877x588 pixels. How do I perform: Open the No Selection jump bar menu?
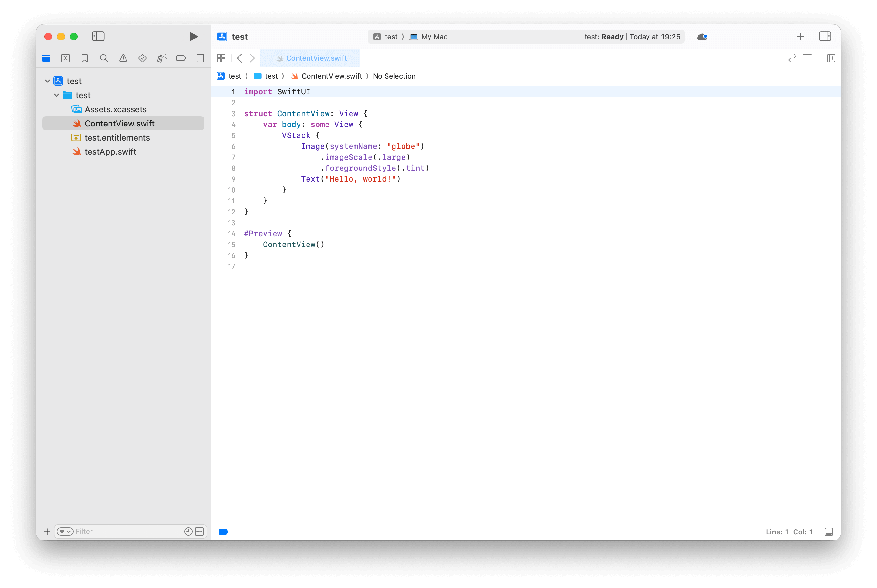pyautogui.click(x=394, y=76)
